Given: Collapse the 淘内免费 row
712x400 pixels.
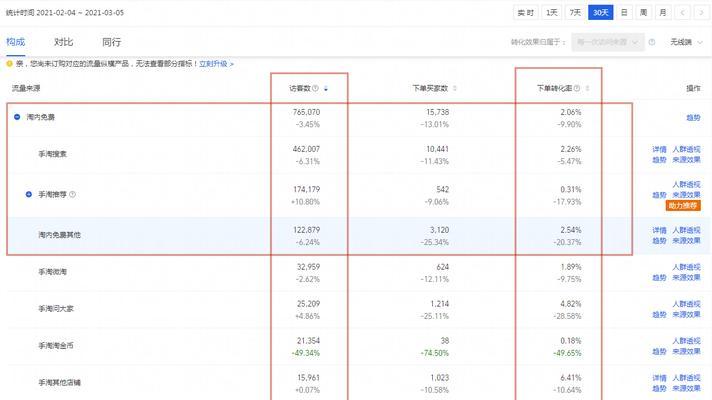Looking at the screenshot, I should (x=17, y=117).
